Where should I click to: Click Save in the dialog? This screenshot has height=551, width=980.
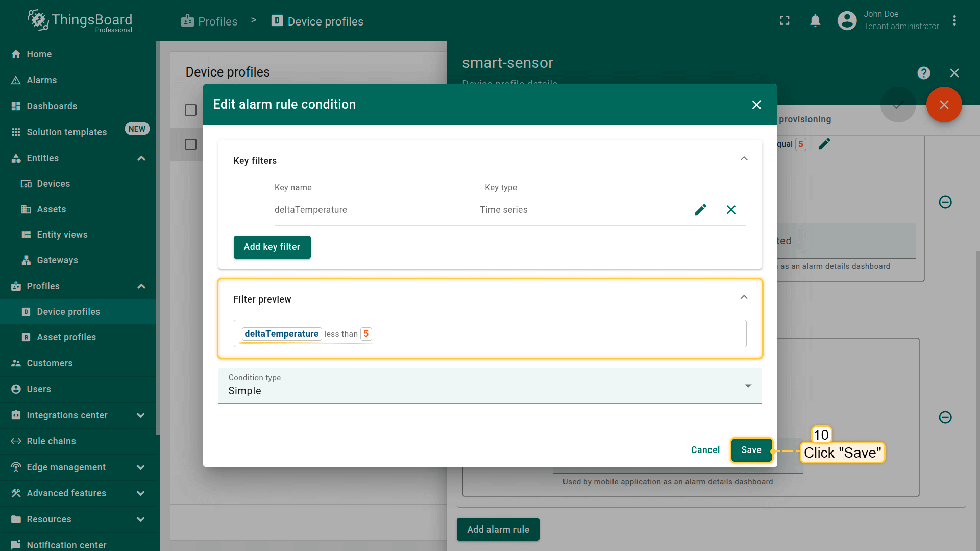point(751,450)
